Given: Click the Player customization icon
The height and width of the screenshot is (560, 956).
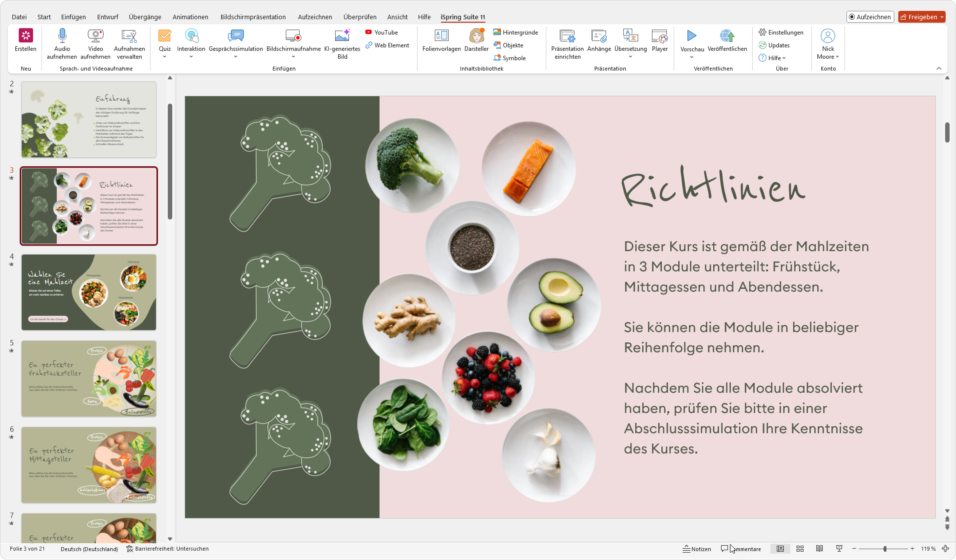Looking at the screenshot, I should click(x=659, y=36).
